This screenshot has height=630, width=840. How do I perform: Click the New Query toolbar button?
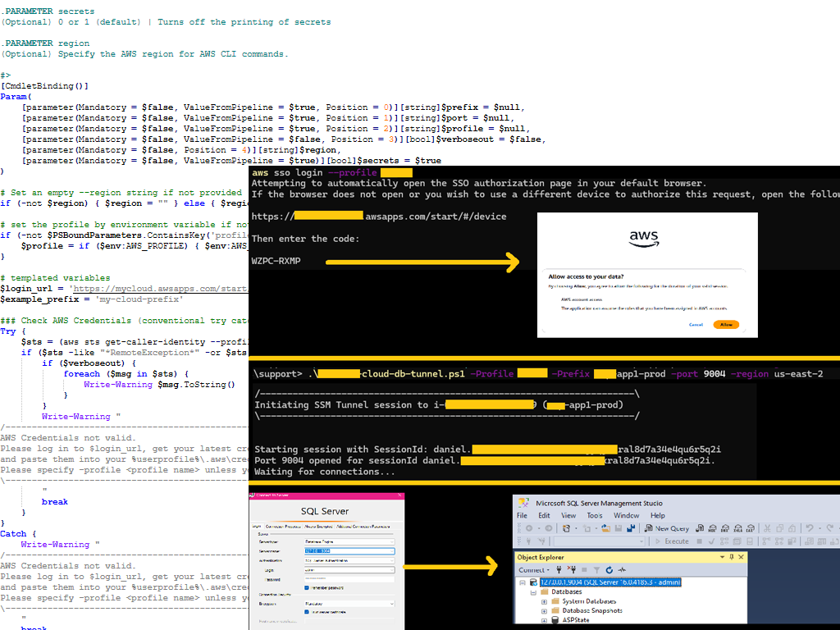668,528
